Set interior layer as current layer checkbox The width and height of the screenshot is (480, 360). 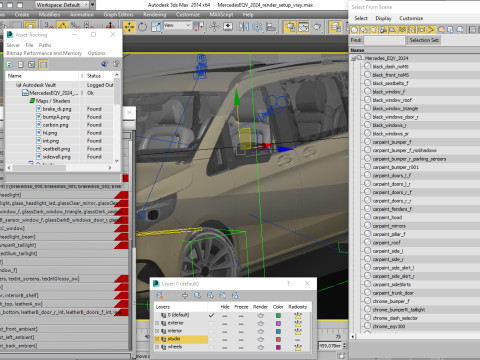pyautogui.click(x=211, y=331)
